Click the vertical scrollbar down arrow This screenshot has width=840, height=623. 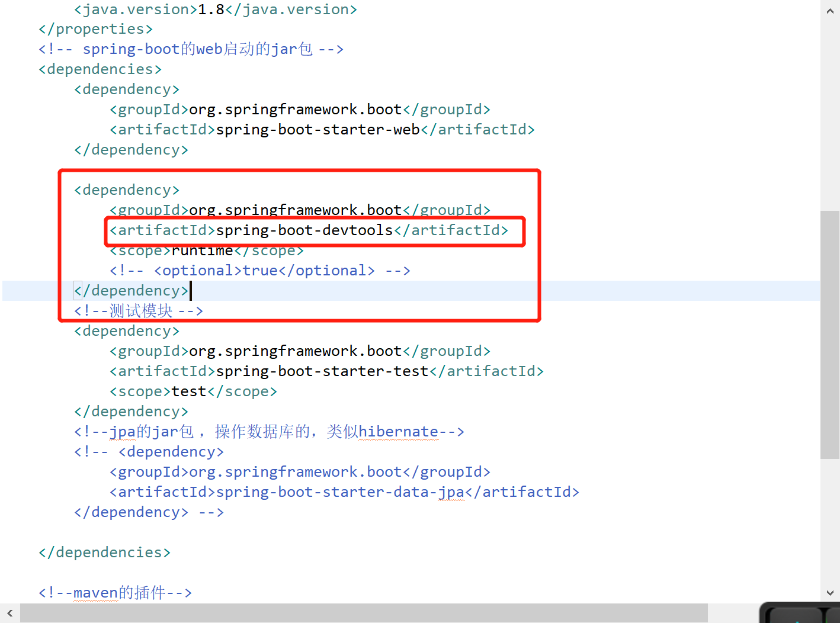point(830,593)
